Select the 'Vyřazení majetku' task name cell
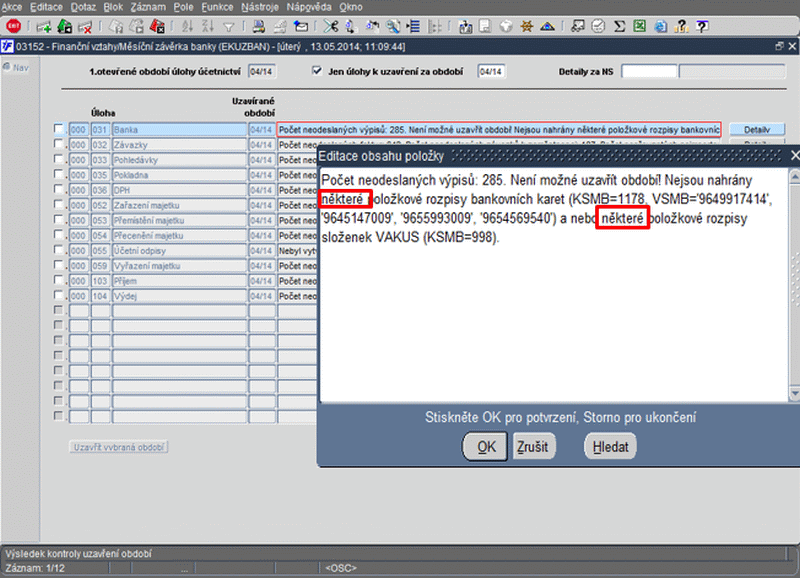The height and width of the screenshot is (578, 800). pyautogui.click(x=180, y=266)
